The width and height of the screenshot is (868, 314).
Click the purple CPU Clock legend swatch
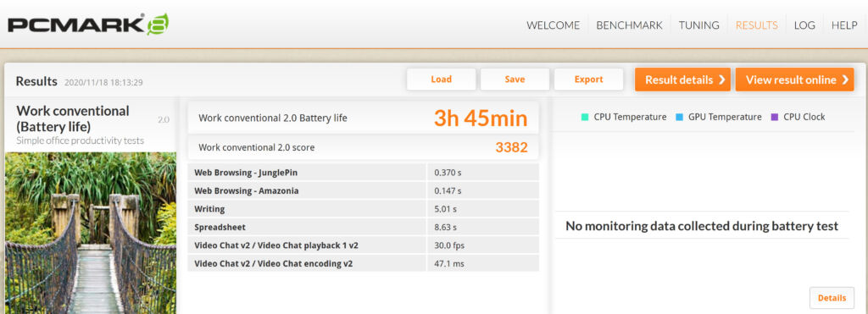775,117
